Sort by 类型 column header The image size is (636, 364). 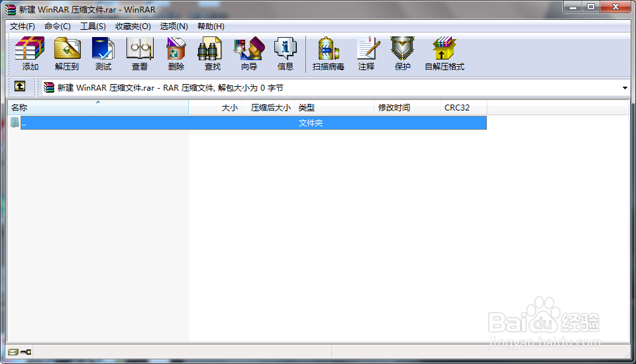tap(334, 108)
